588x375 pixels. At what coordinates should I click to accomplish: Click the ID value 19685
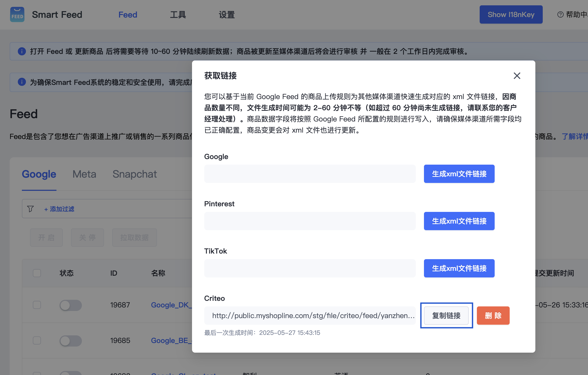point(120,340)
